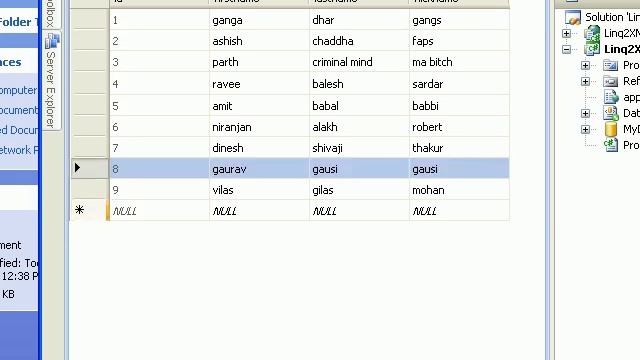Click the 'criminal mind' lastname cell
Image resolution: width=640 pixels, height=360 pixels.
pos(359,62)
